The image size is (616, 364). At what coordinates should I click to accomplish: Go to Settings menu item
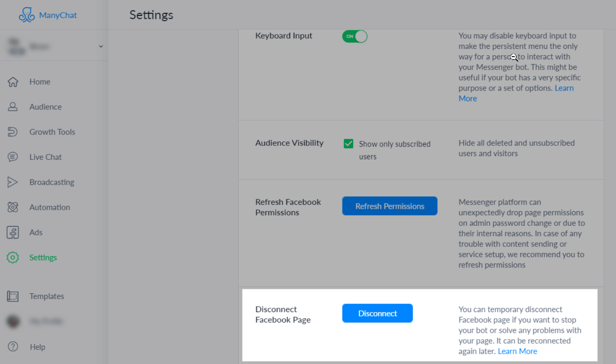43,257
